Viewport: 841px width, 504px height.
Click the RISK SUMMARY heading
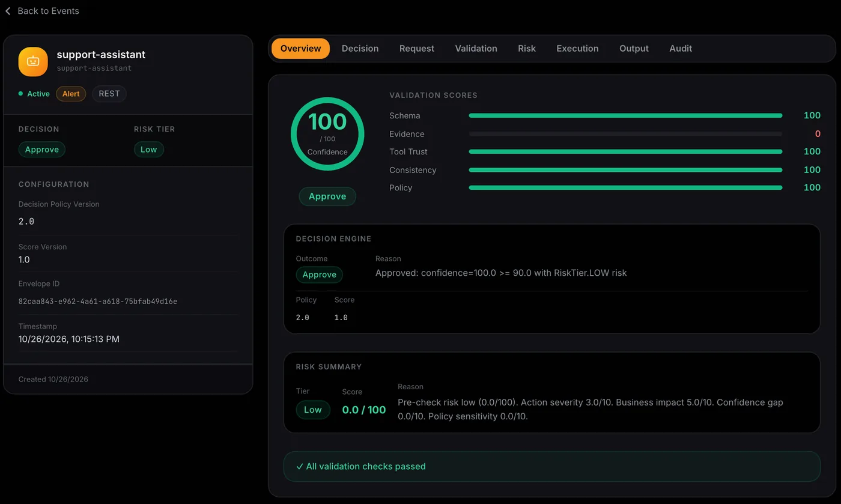point(329,366)
